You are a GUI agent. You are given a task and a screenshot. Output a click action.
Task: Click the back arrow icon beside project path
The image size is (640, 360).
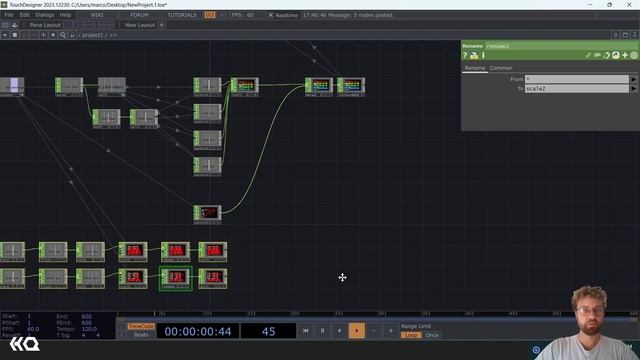[72, 35]
